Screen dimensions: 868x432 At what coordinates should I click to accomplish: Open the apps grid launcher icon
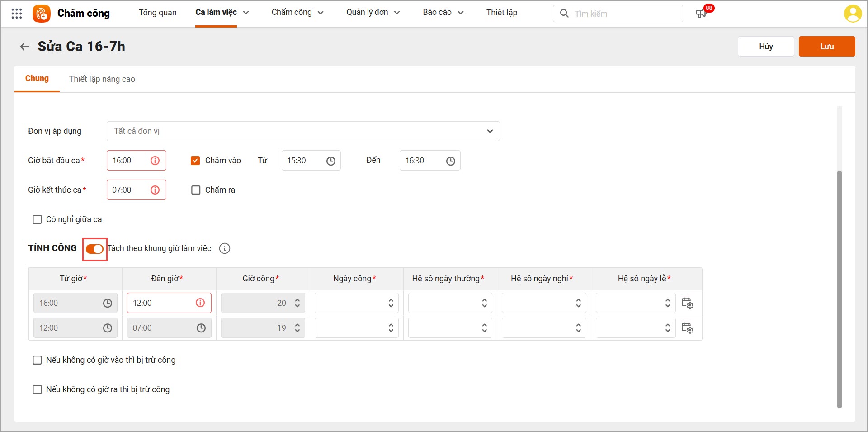[17, 14]
